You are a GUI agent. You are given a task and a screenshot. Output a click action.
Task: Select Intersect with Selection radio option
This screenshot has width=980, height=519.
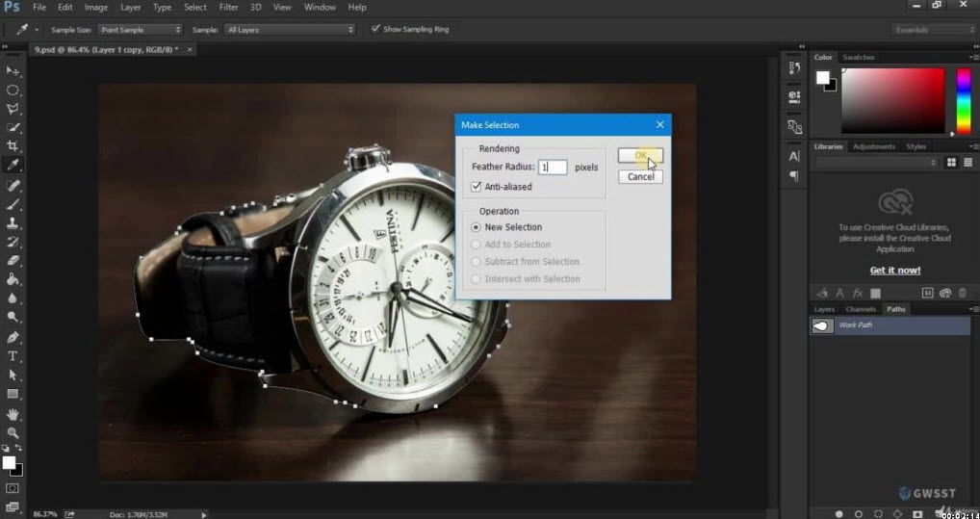click(x=477, y=279)
